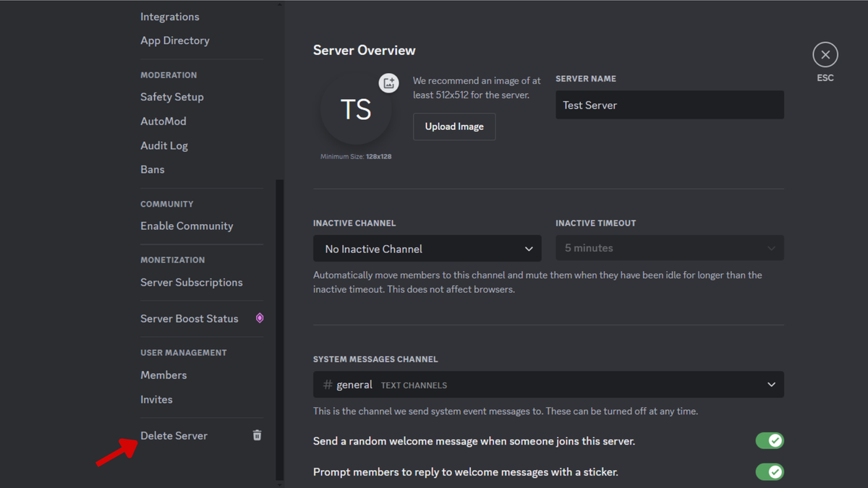Image resolution: width=868 pixels, height=488 pixels.
Task: Open the Audit Log section
Action: tap(163, 145)
